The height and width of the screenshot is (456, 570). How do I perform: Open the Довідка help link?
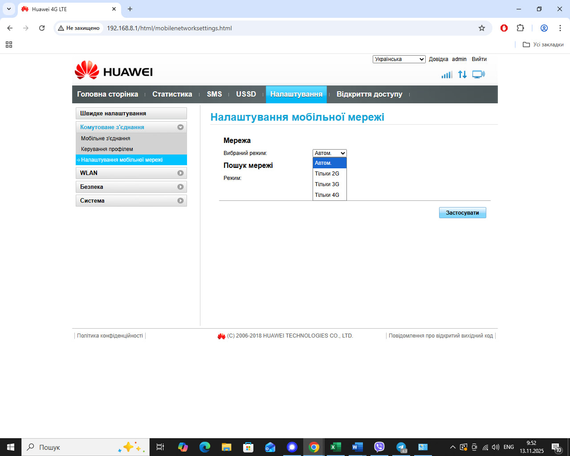pos(438,59)
